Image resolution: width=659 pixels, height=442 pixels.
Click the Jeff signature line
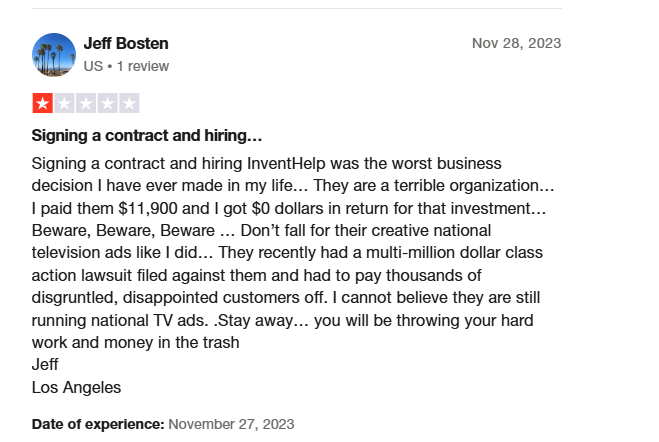click(x=45, y=364)
